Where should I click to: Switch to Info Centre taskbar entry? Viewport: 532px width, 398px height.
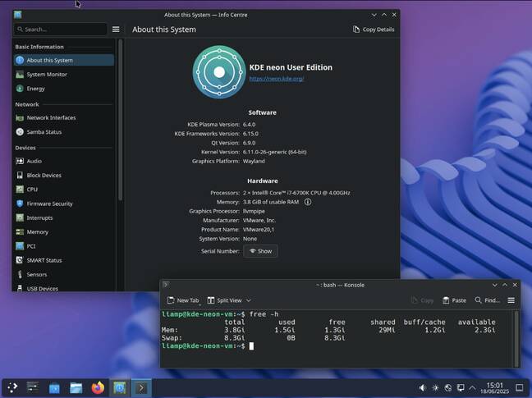coord(119,387)
